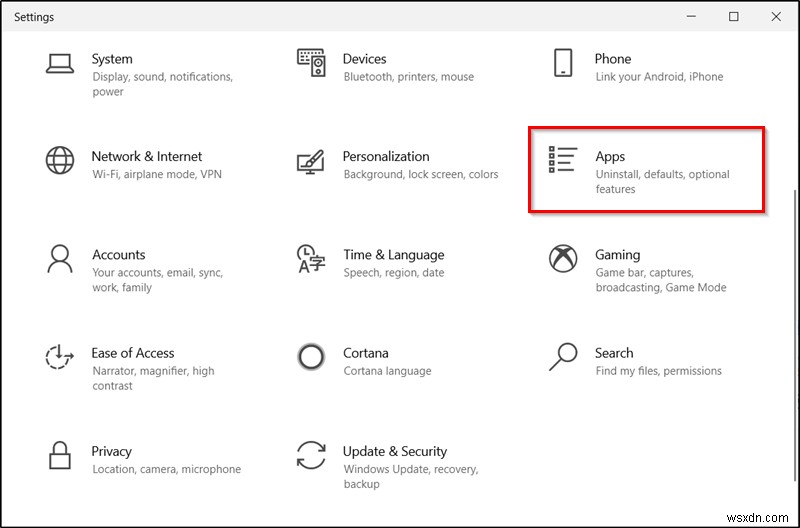Image resolution: width=800 pixels, height=528 pixels.
Task: Click the Apps title text
Action: point(610,157)
